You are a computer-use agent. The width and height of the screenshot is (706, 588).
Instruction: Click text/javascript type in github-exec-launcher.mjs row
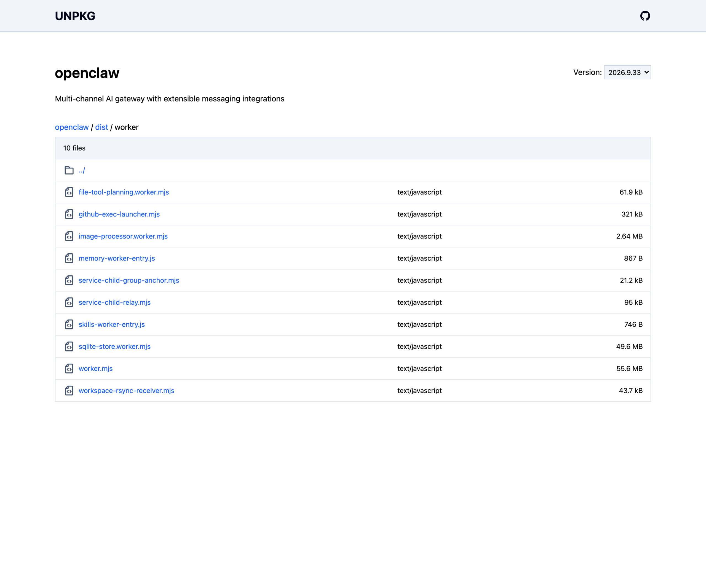419,214
